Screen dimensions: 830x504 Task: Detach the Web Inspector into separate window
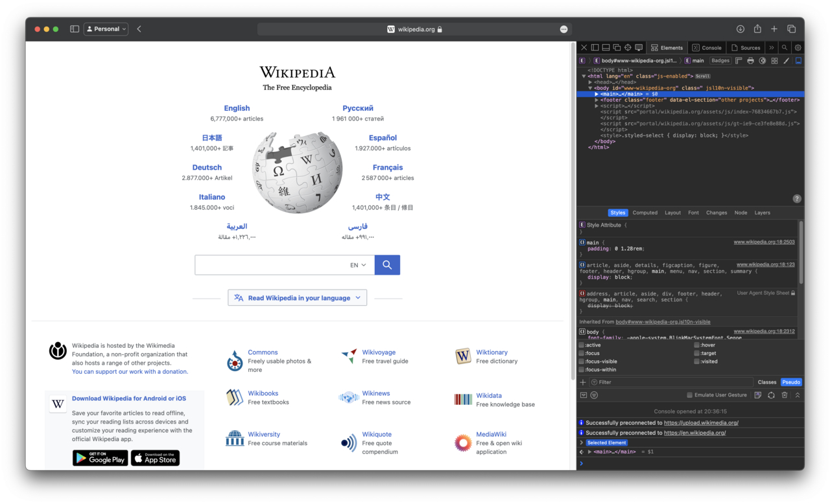(617, 47)
